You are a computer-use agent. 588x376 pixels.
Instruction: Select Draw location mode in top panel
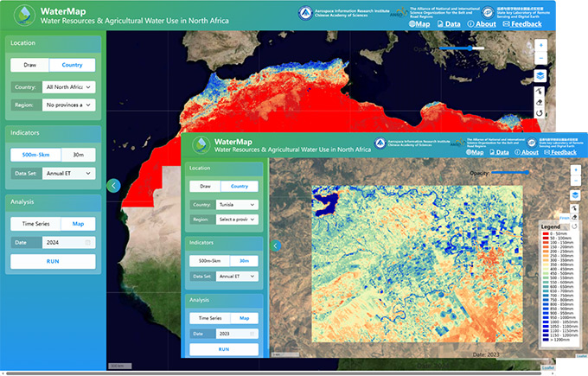pyautogui.click(x=29, y=65)
